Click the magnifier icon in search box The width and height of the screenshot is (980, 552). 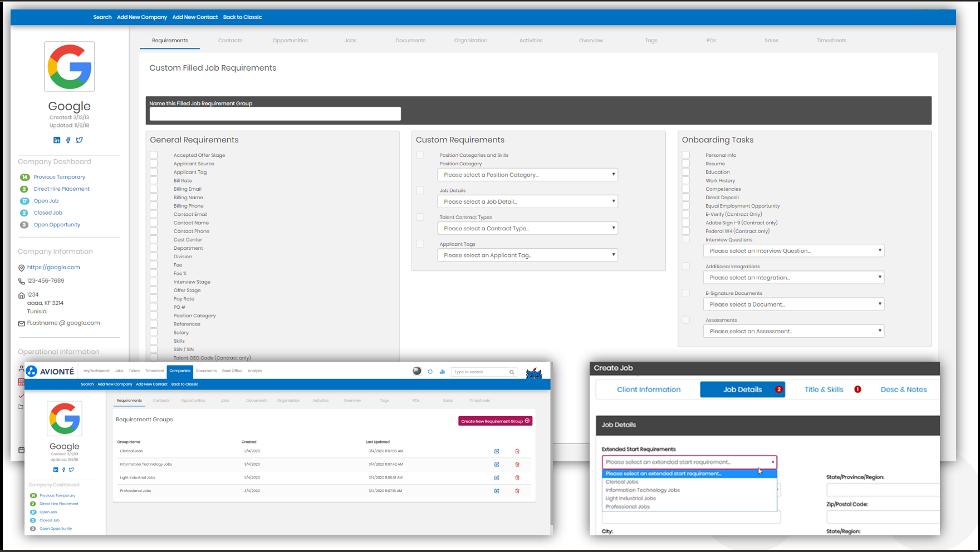pos(512,372)
